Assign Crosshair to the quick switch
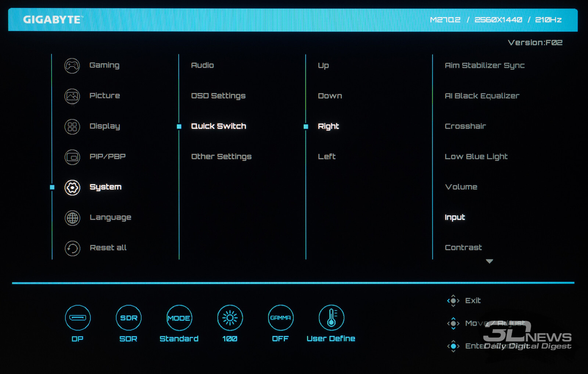 tap(465, 126)
